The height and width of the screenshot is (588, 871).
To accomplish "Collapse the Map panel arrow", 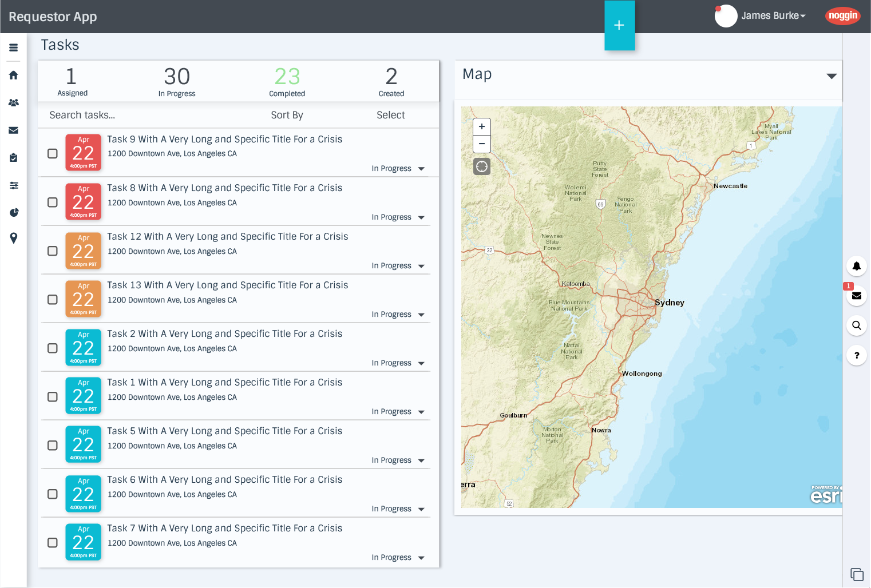I will click(832, 76).
